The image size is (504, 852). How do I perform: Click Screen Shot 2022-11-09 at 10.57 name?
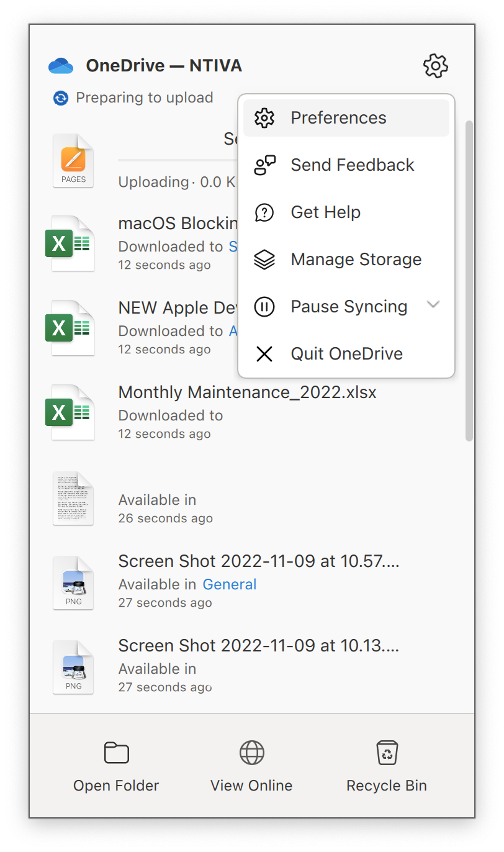coord(259,561)
